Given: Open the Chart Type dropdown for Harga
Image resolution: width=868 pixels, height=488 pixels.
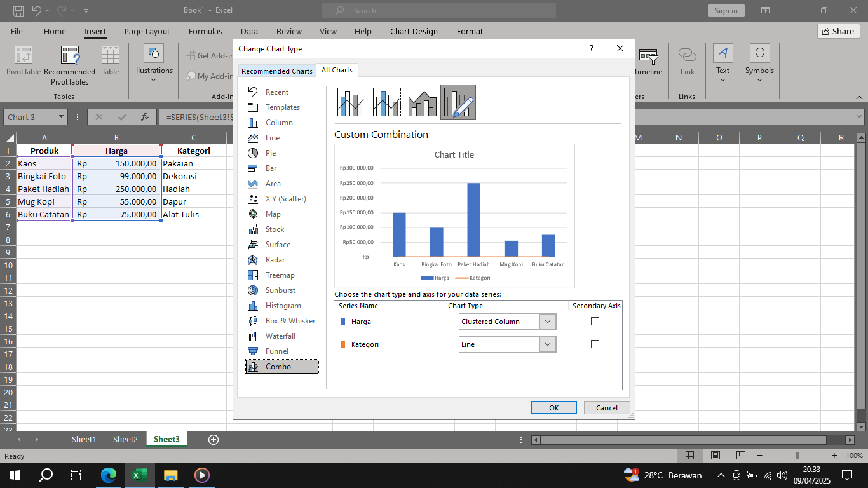Looking at the screenshot, I should pos(546,322).
